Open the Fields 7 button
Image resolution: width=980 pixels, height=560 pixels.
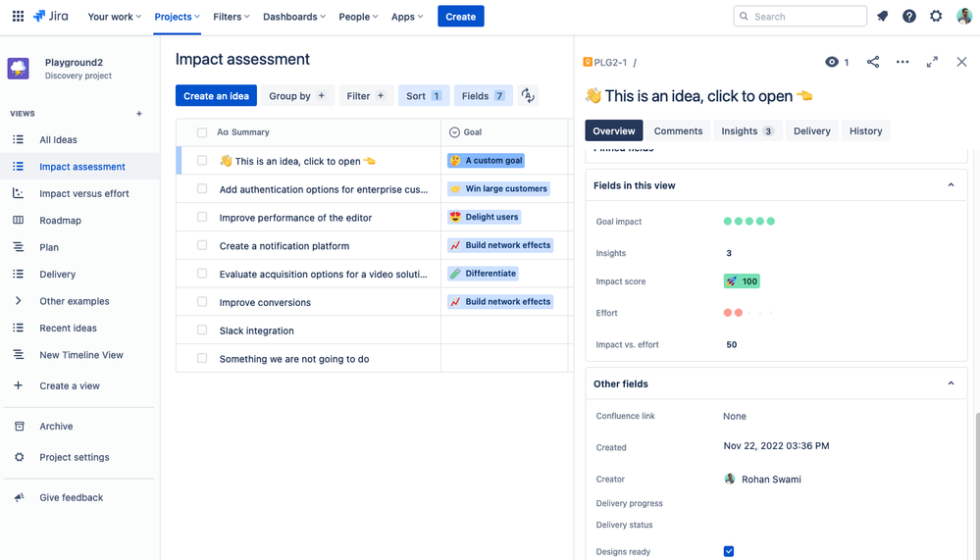(483, 96)
